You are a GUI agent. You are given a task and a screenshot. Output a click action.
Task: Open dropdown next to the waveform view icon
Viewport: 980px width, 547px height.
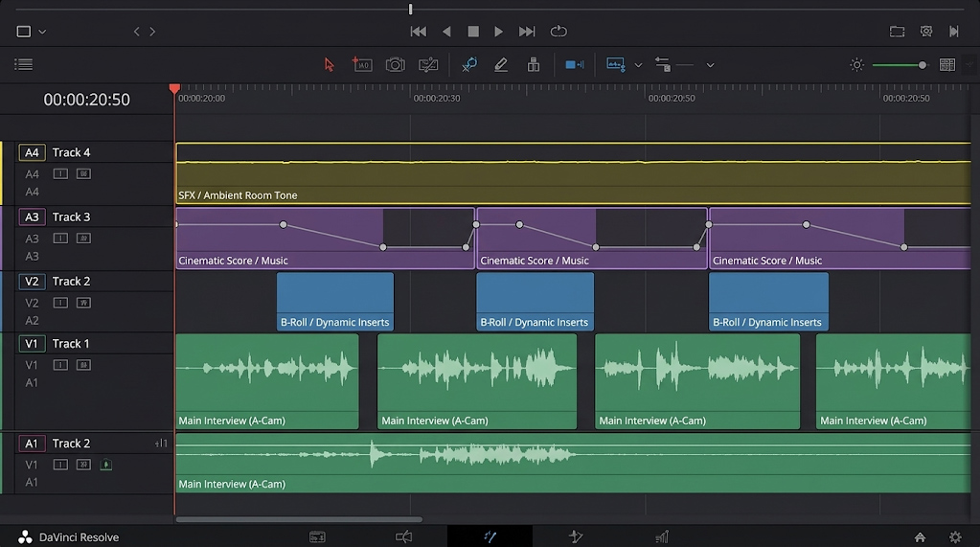coord(638,65)
